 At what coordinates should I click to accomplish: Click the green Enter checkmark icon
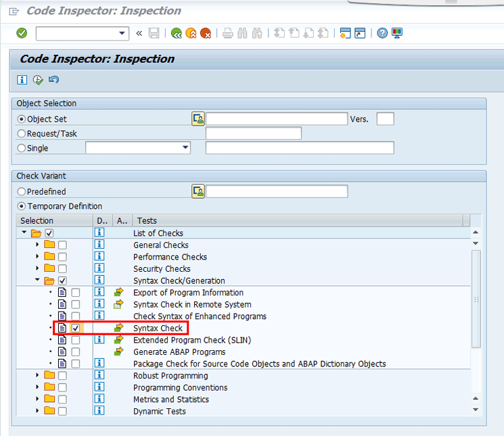point(22,33)
